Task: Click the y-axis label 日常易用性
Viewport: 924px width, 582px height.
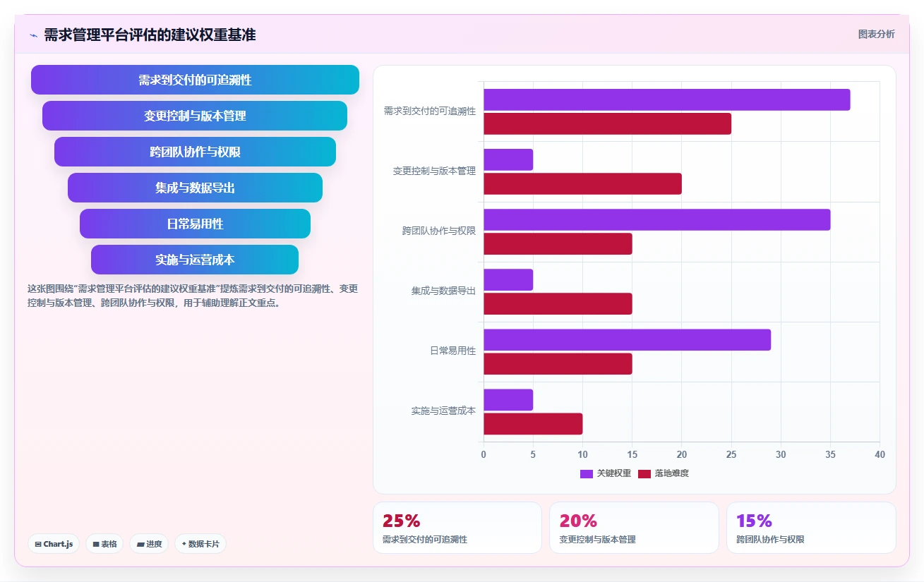Action: 453,351
